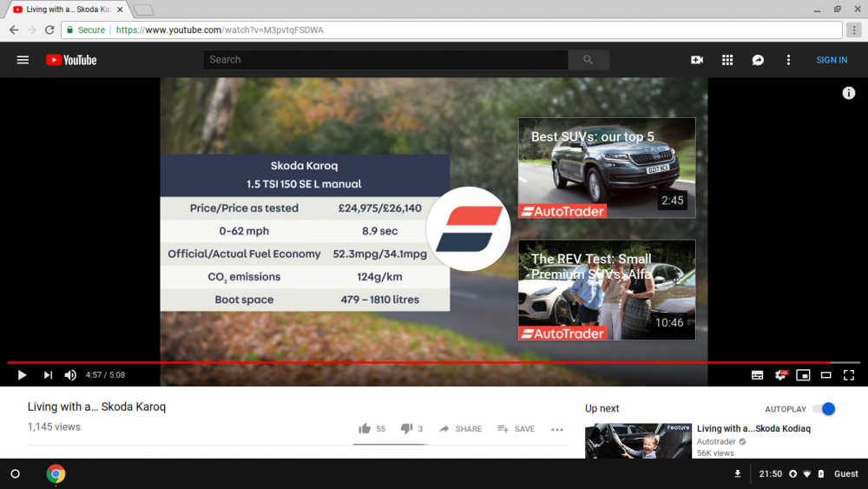Image resolution: width=868 pixels, height=489 pixels.
Task: Open the Chrome OS launcher circle
Action: (x=16, y=474)
